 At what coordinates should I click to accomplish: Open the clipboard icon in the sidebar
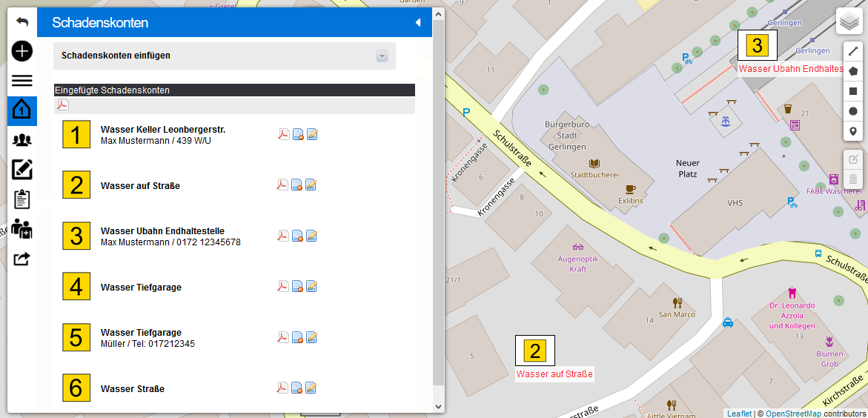(21, 199)
